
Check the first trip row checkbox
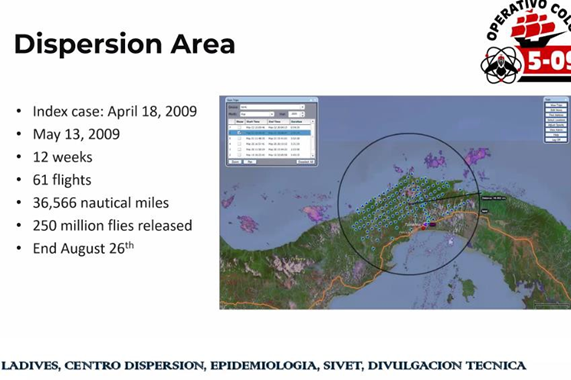[239, 127]
